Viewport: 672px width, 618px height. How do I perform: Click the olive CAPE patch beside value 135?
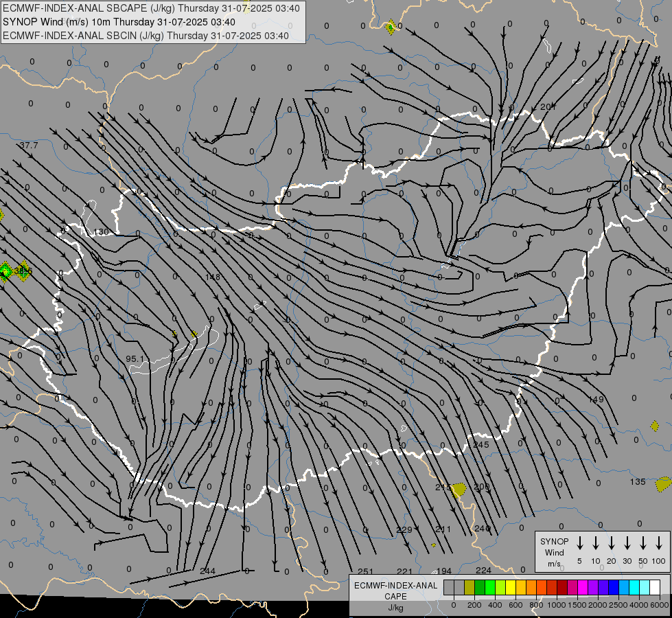664,484
